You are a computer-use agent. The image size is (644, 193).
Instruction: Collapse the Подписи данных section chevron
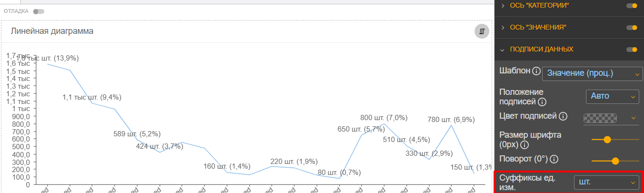[503, 49]
